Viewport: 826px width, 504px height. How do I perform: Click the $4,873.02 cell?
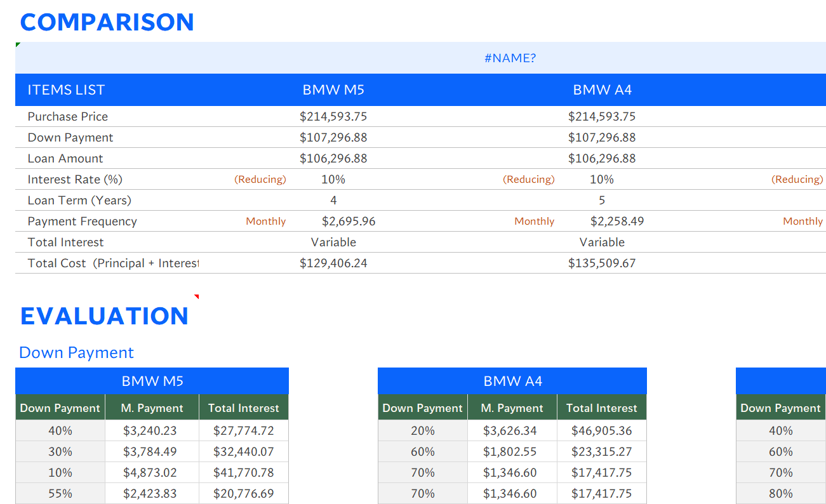tap(152, 472)
